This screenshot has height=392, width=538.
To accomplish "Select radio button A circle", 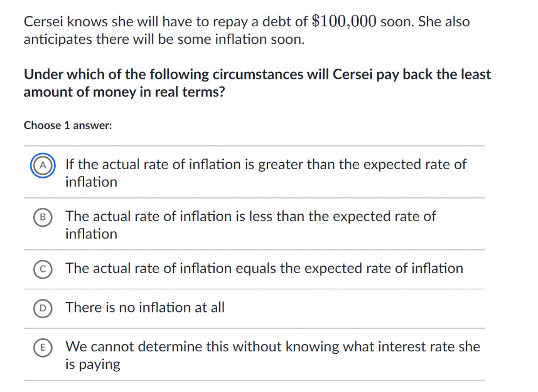I will [43, 165].
